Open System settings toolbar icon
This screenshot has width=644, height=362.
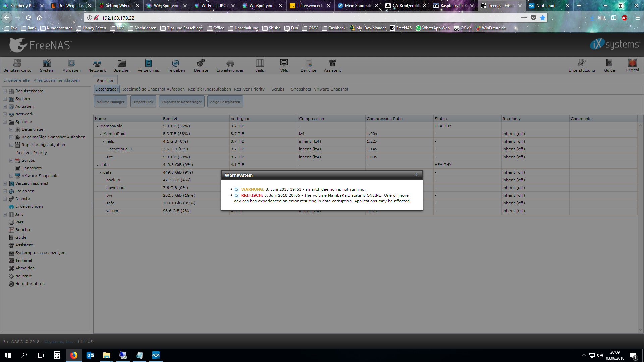point(47,65)
